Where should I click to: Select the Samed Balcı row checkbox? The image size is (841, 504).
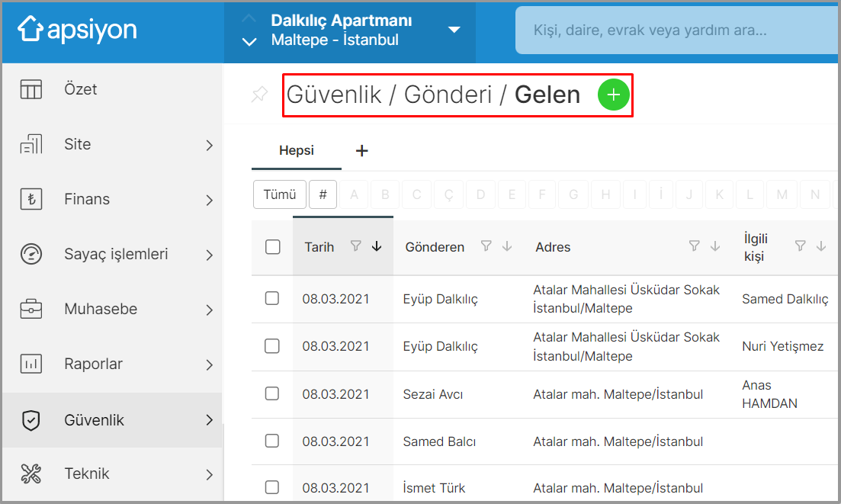click(x=272, y=441)
